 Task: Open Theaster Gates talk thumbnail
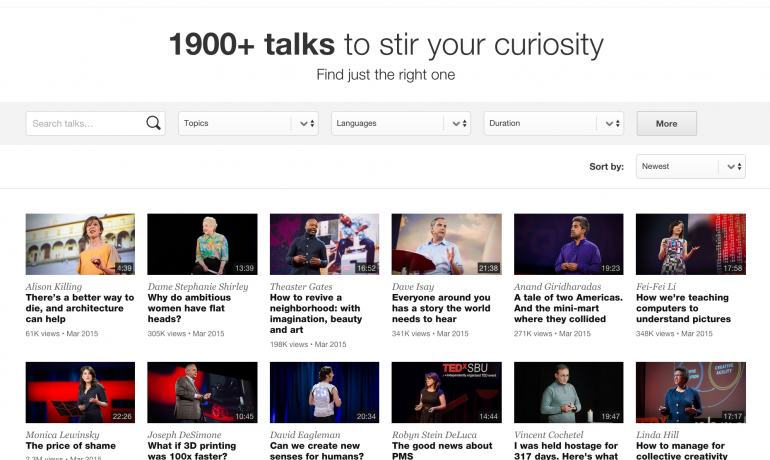click(x=324, y=244)
